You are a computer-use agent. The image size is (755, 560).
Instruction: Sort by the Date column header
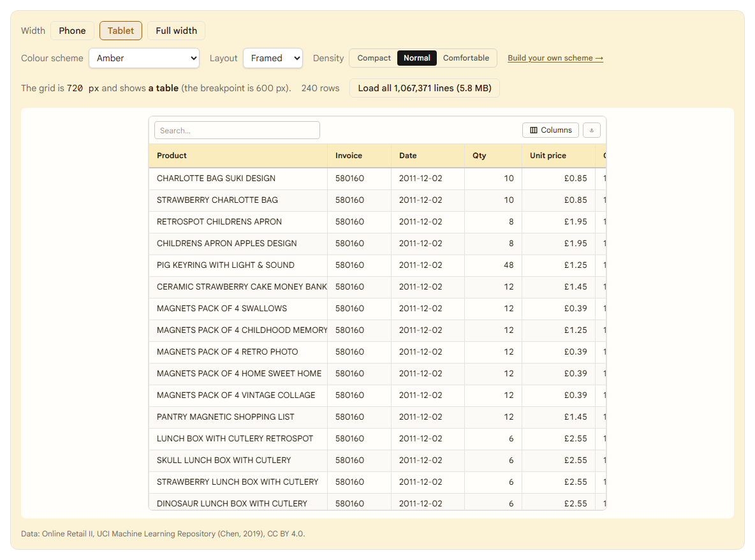coord(428,156)
